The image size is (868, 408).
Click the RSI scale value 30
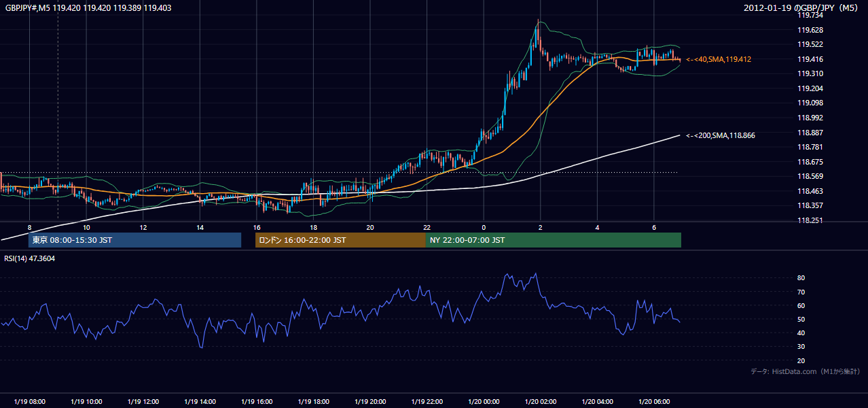pos(801,347)
